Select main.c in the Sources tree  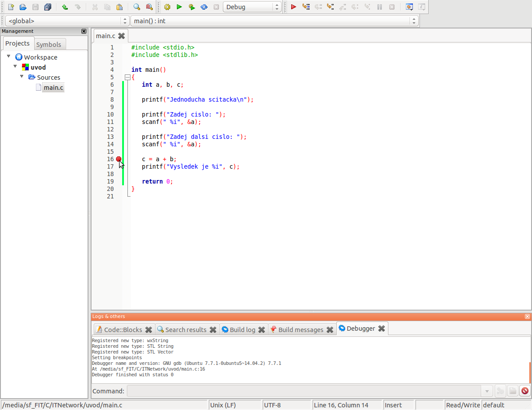(x=53, y=87)
